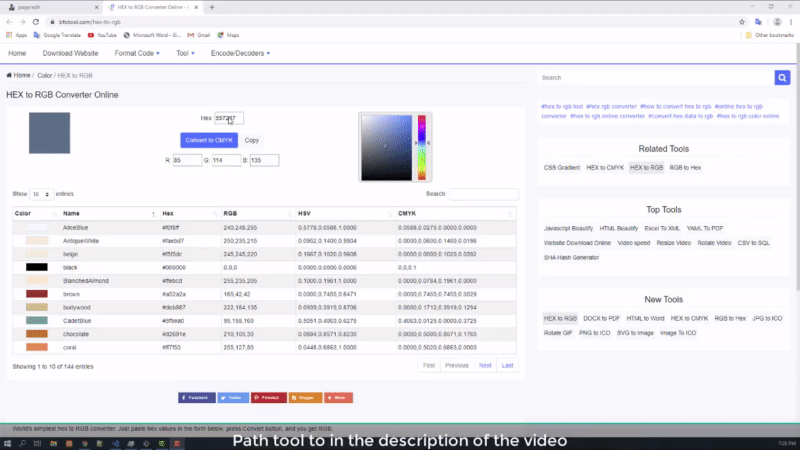Open new browser tab with plus icon
800x450 pixels.
212,6
